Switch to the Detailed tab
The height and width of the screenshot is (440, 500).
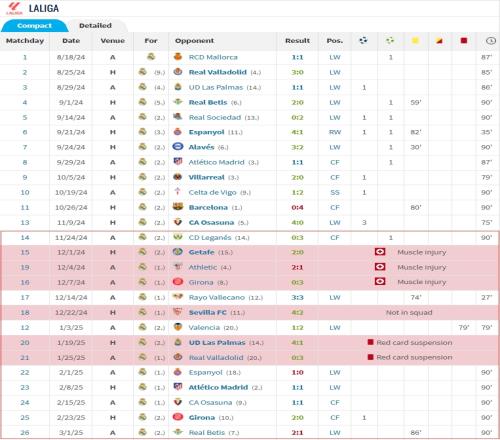[x=95, y=26]
